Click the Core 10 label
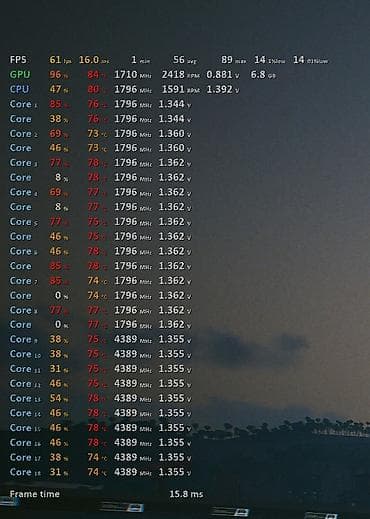This screenshot has width=370, height=519. pyautogui.click(x=25, y=354)
